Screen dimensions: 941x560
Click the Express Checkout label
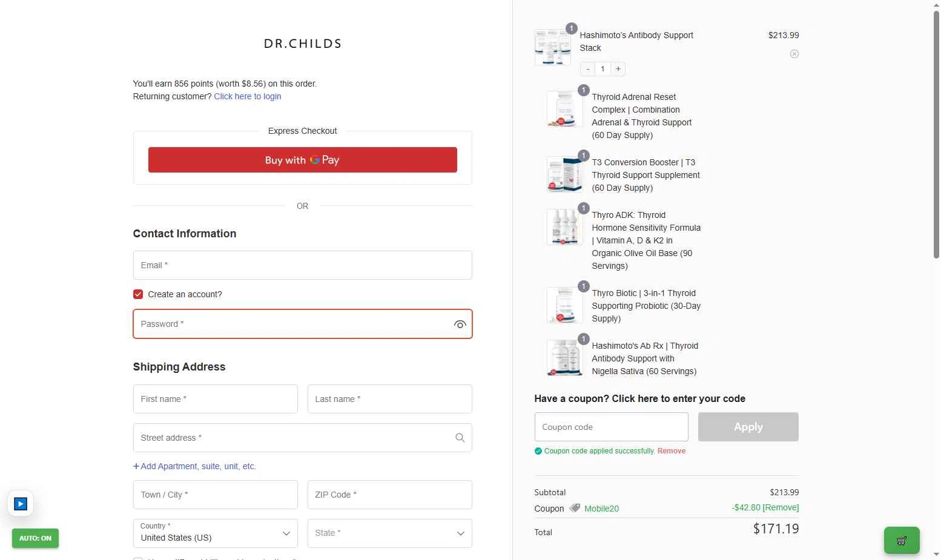click(x=303, y=131)
